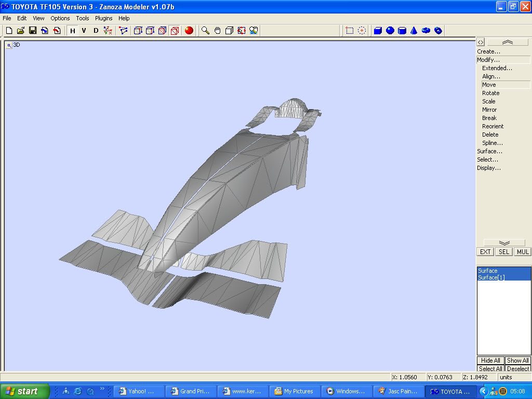This screenshot has width=532, height=399.
Task: Choose the circular selection tool
Action: click(x=362, y=31)
